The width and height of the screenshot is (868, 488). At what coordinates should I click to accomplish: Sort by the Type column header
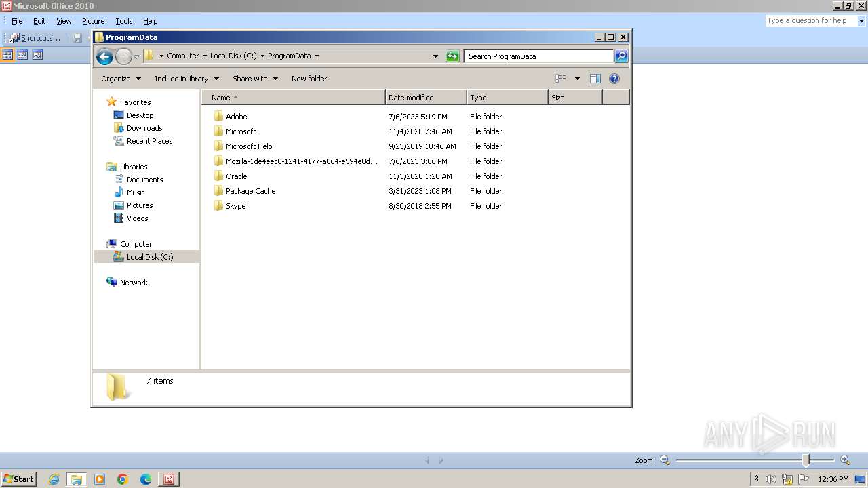[507, 98]
